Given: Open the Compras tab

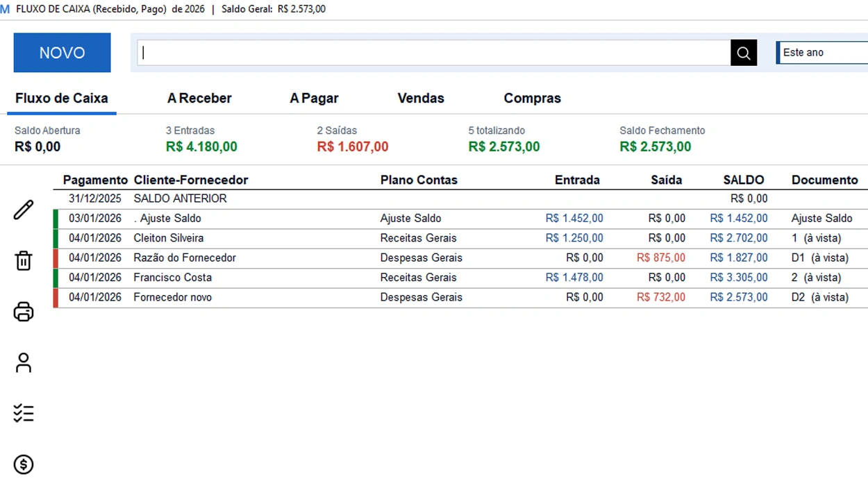Looking at the screenshot, I should pos(532,98).
